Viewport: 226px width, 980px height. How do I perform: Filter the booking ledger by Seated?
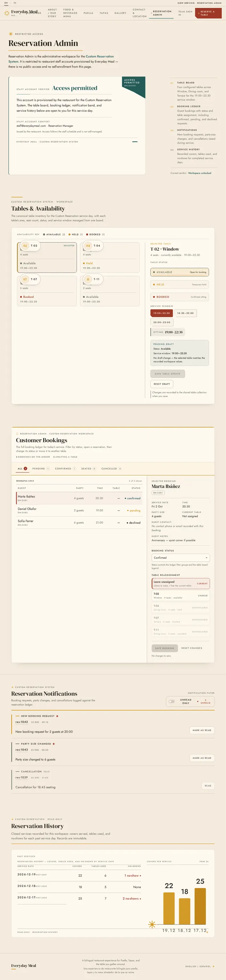tap(89, 469)
